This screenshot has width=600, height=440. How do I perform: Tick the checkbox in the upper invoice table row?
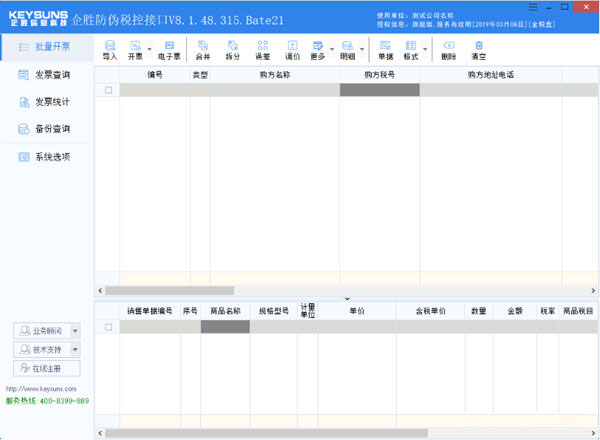[107, 90]
